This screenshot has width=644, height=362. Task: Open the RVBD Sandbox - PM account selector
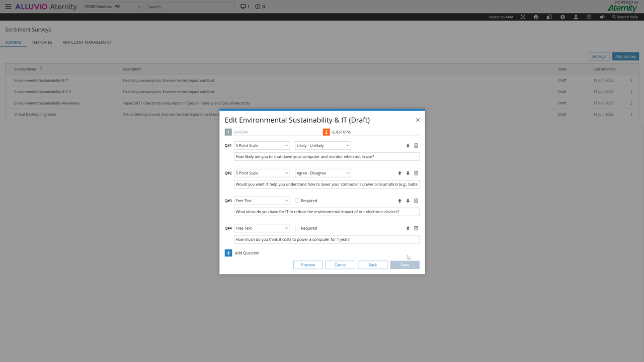[112, 7]
